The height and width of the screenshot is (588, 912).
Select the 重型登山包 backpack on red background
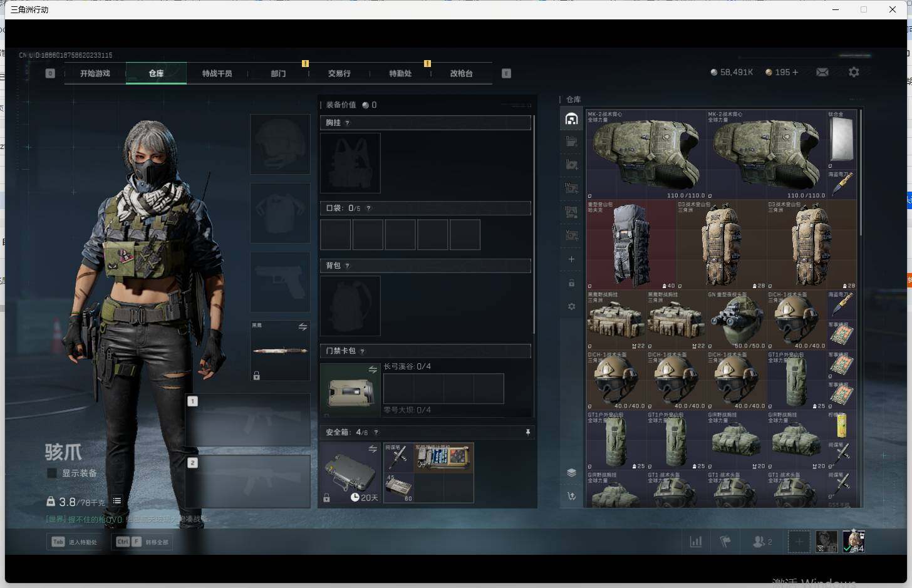click(x=631, y=244)
